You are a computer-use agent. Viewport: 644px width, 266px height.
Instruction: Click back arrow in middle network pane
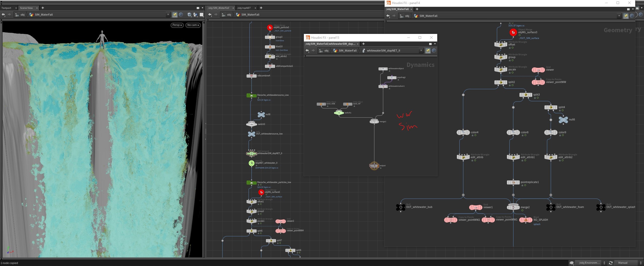(x=210, y=15)
